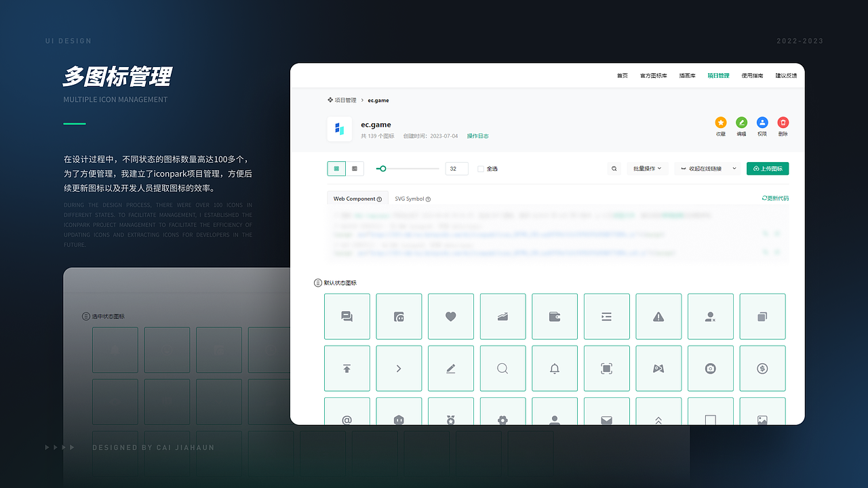Viewport: 868px width, 488px height.
Task: Select the warning triangle icon in the grid
Action: click(x=658, y=317)
